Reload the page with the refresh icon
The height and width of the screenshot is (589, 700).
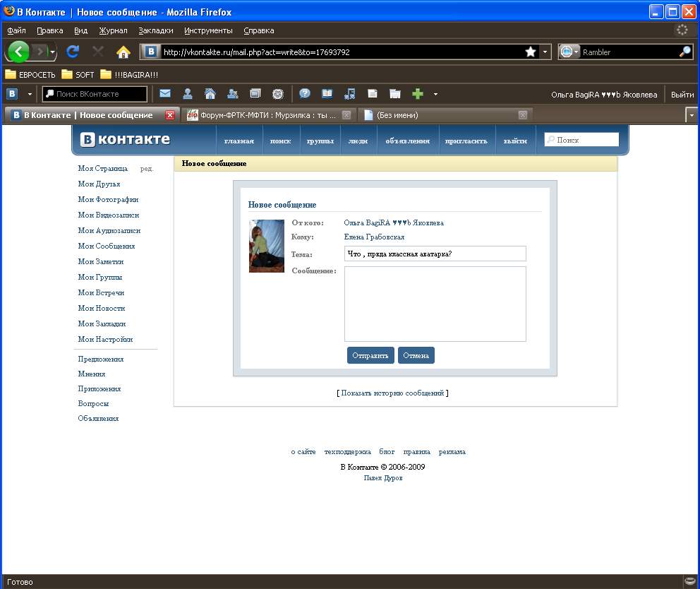pos(73,52)
